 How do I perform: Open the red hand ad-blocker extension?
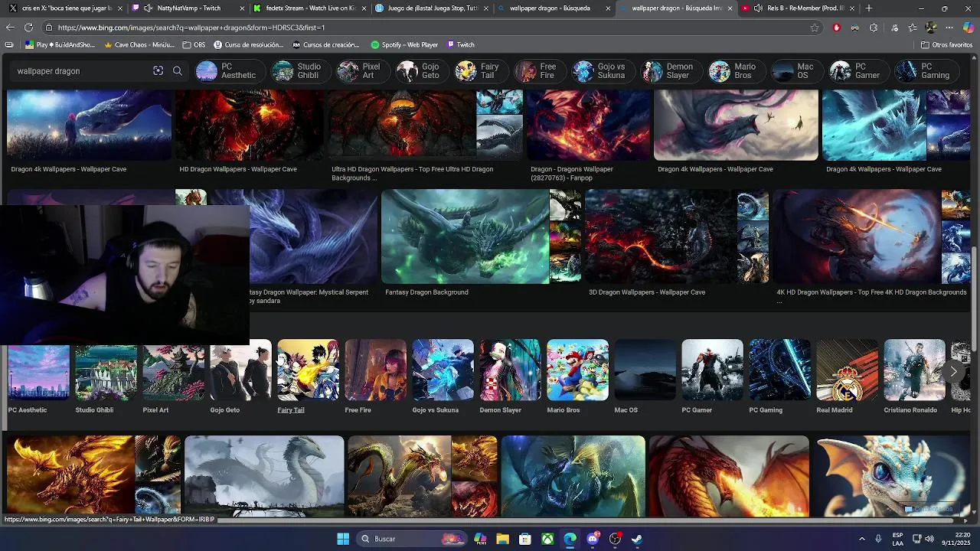[836, 28]
